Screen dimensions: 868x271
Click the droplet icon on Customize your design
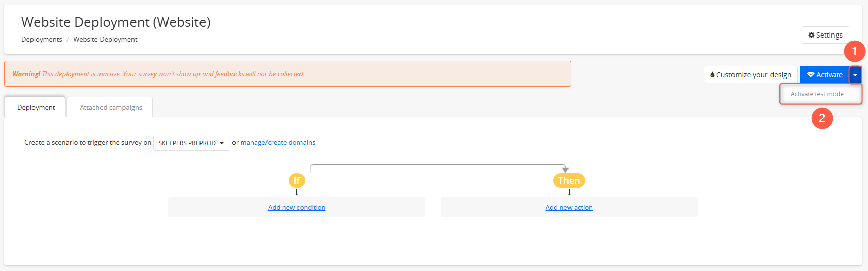712,75
